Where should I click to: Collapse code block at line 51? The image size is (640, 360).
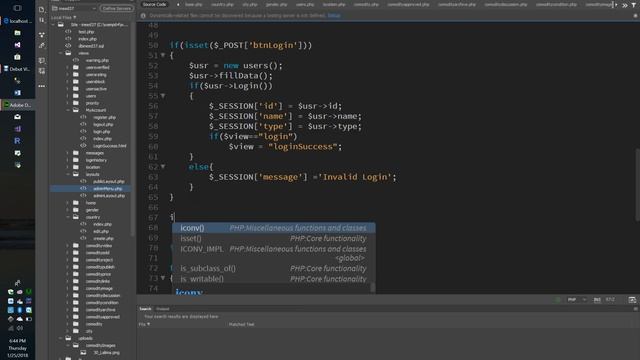click(163, 55)
